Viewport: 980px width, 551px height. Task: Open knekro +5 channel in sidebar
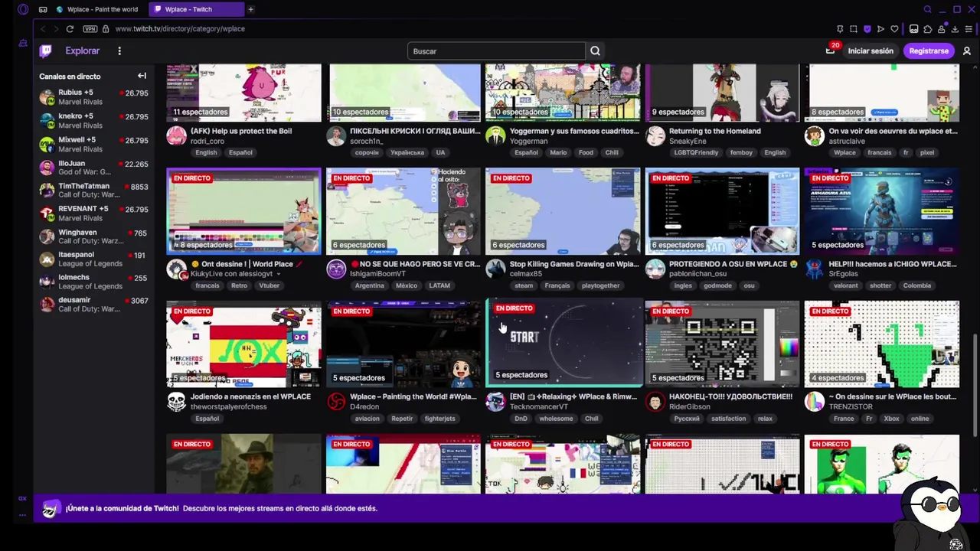tap(93, 121)
